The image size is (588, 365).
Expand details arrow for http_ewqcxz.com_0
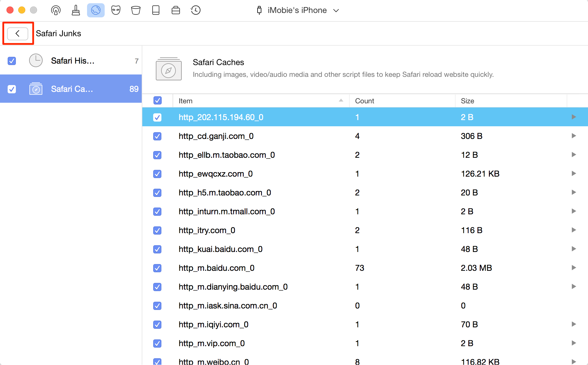pyautogui.click(x=574, y=173)
